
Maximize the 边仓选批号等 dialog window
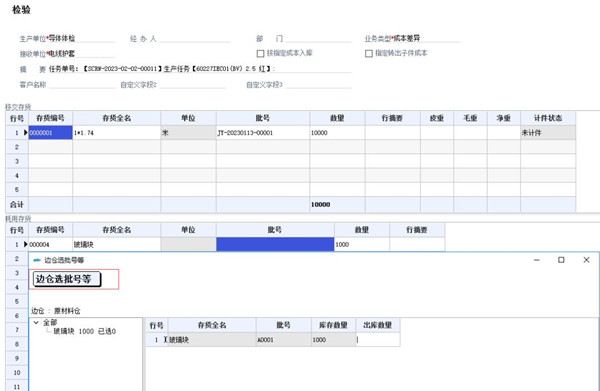coord(561,260)
